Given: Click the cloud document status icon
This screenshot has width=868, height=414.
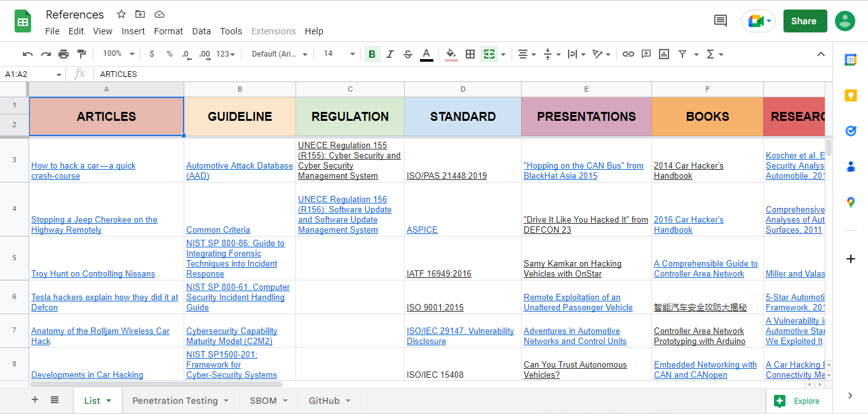Looking at the screenshot, I should pyautogui.click(x=159, y=14).
